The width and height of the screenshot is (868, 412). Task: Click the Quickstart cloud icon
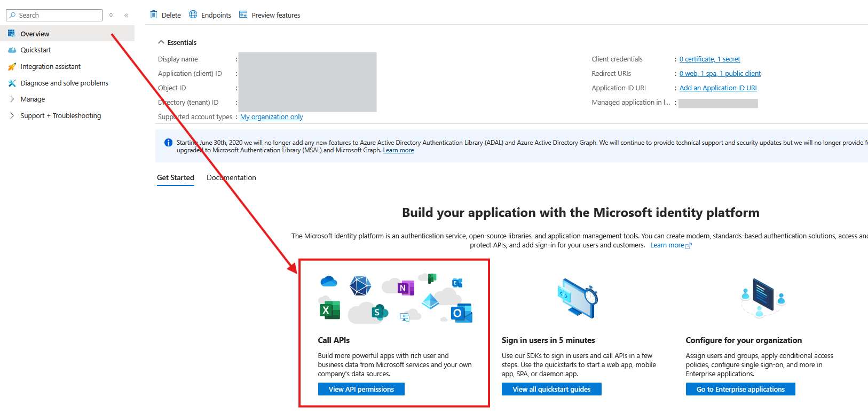click(x=12, y=50)
